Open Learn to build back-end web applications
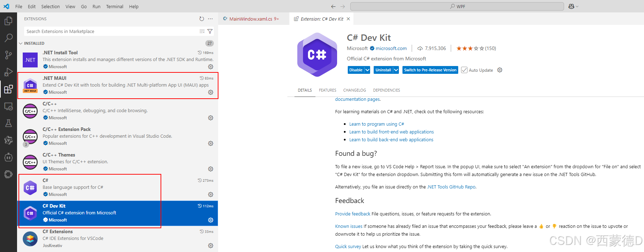644x252 pixels. pyautogui.click(x=391, y=139)
